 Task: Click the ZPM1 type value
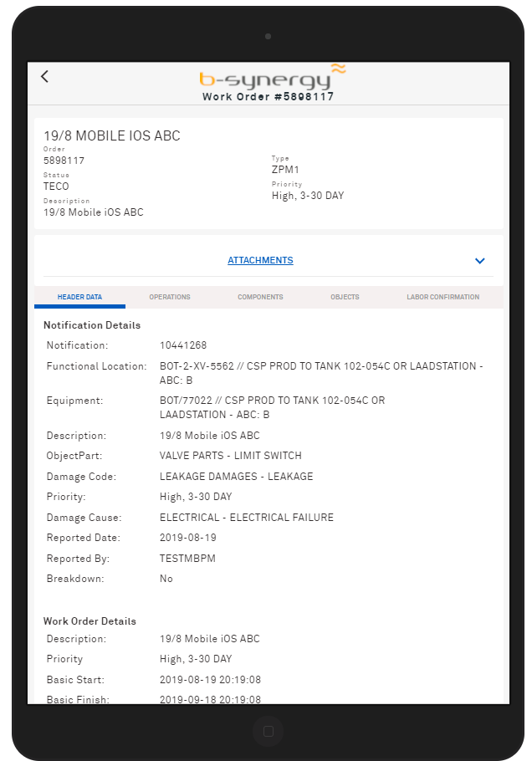coord(285,170)
